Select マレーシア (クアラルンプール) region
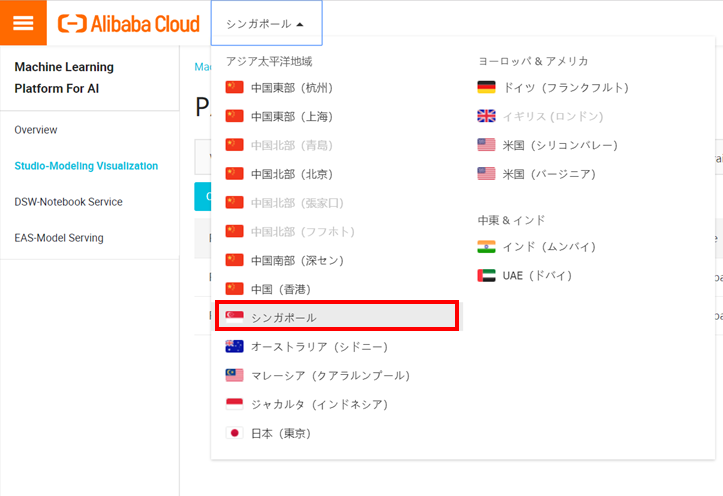 330,376
